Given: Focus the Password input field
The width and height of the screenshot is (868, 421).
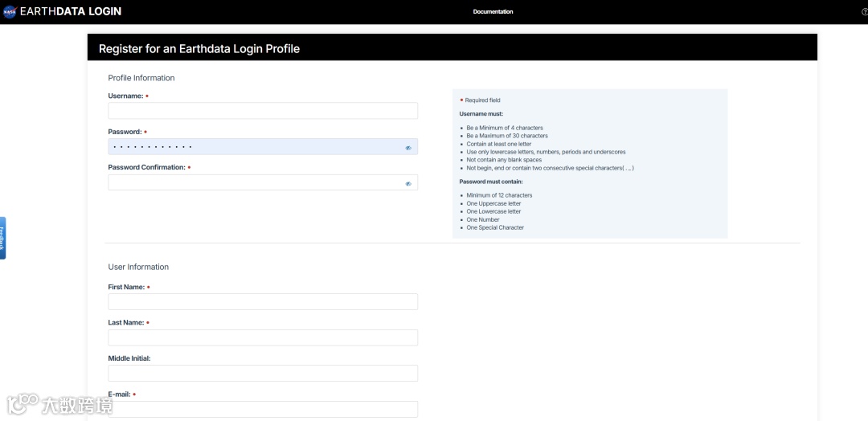Looking at the screenshot, I should coord(263,146).
